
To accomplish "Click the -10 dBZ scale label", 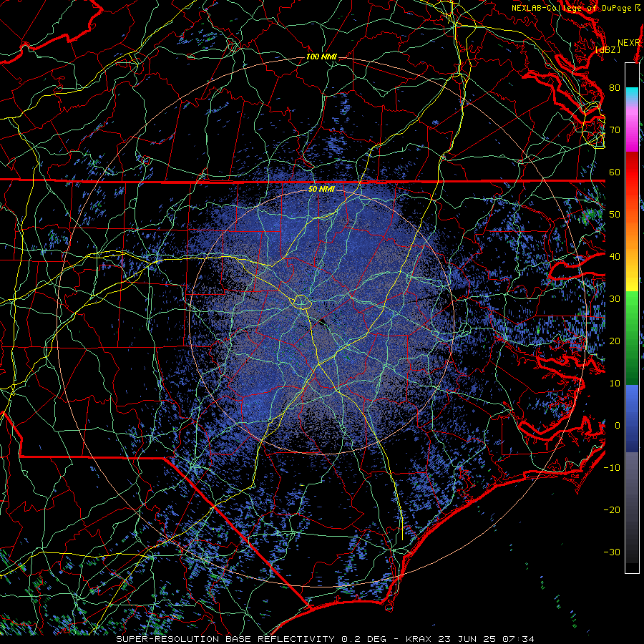I will click(612, 468).
